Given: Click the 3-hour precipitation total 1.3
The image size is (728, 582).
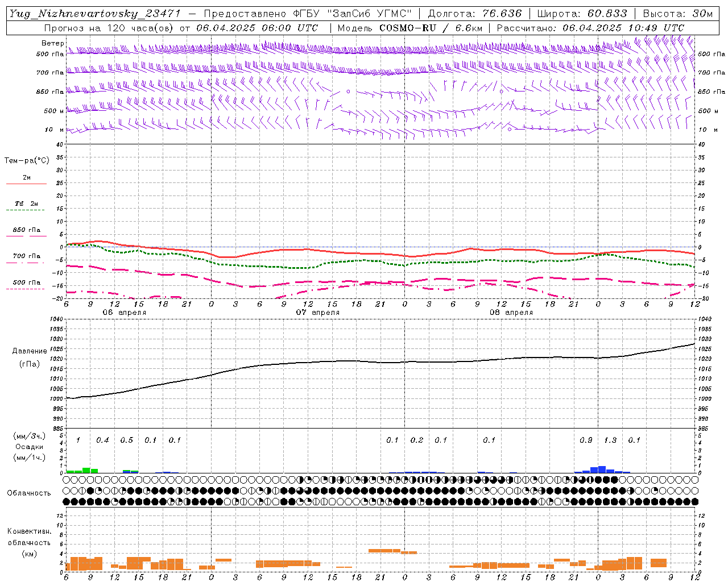Looking at the screenshot, I should [x=610, y=440].
